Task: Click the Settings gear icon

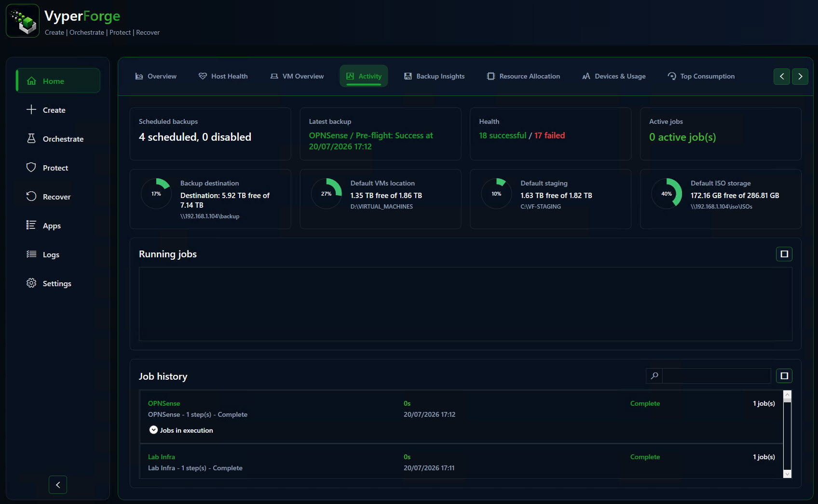Action: [x=31, y=283]
